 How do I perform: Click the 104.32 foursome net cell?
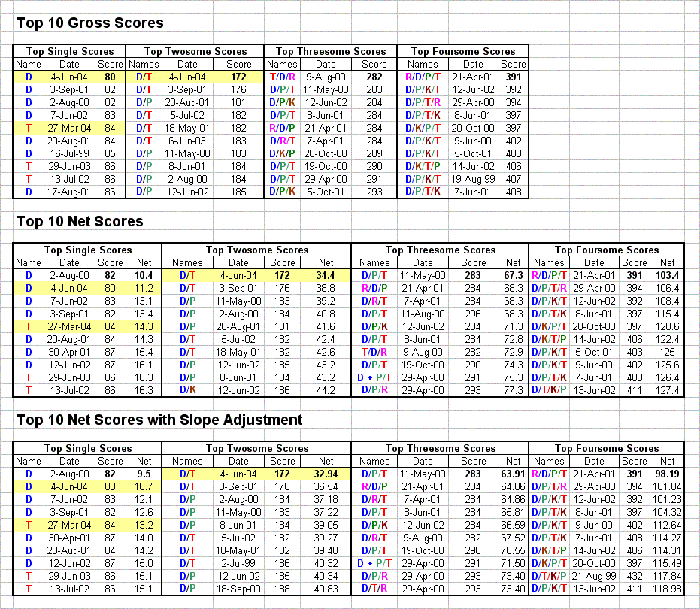pyautogui.click(x=667, y=512)
